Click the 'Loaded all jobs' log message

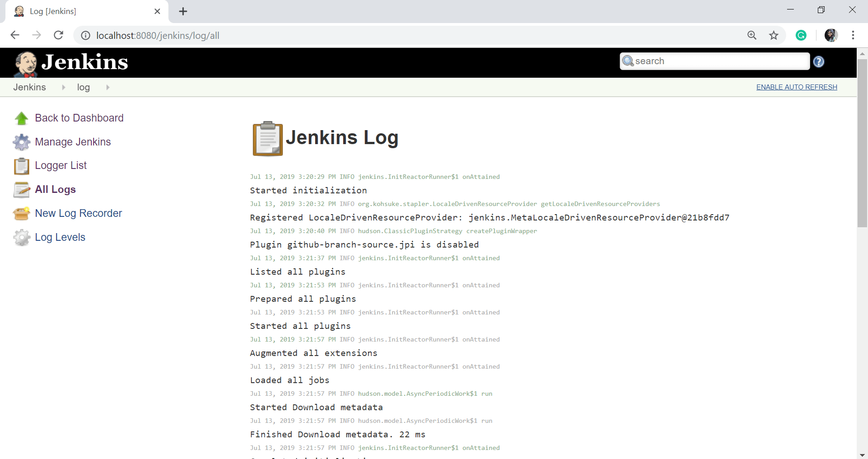[x=290, y=380]
